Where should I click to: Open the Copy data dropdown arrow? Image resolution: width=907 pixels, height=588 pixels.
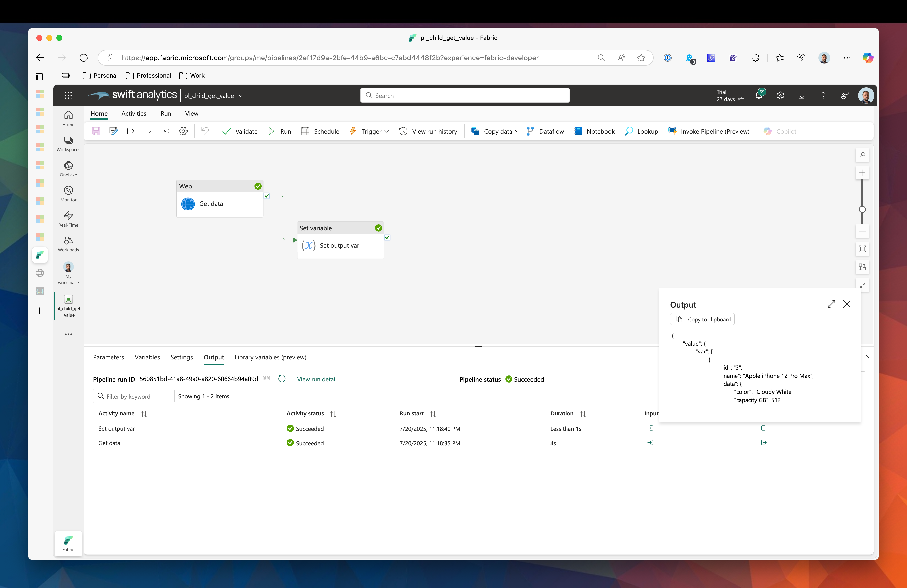[517, 131]
